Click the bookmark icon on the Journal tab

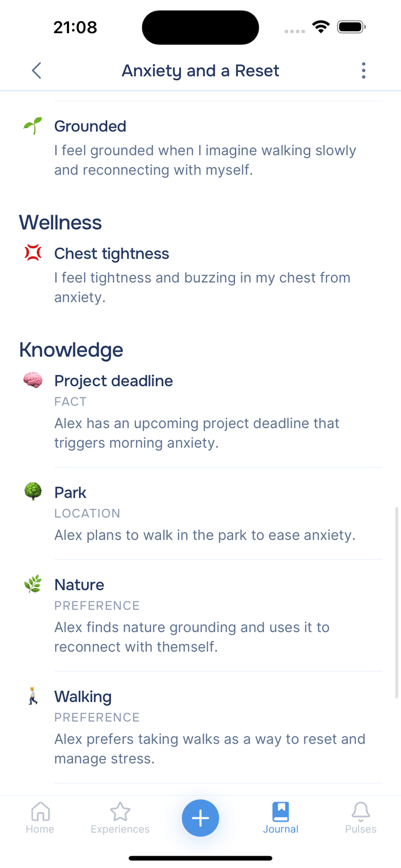coord(280,810)
